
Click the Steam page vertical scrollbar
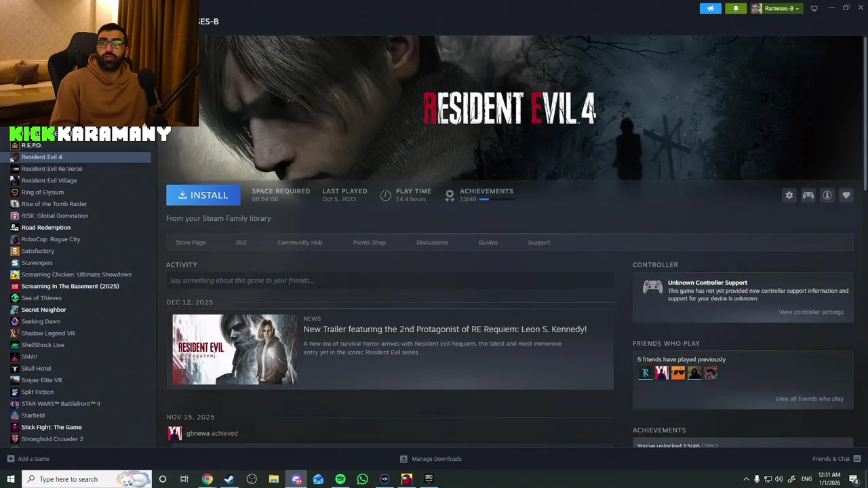[x=865, y=113]
